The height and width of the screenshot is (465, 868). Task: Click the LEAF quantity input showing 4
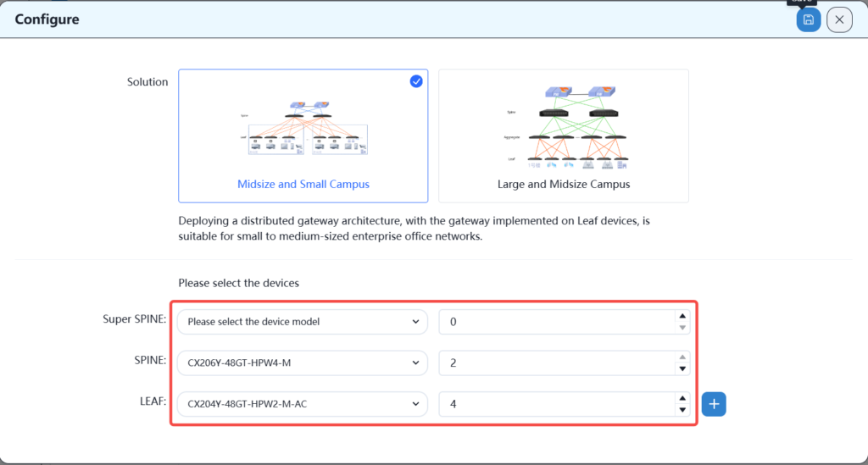click(555, 404)
